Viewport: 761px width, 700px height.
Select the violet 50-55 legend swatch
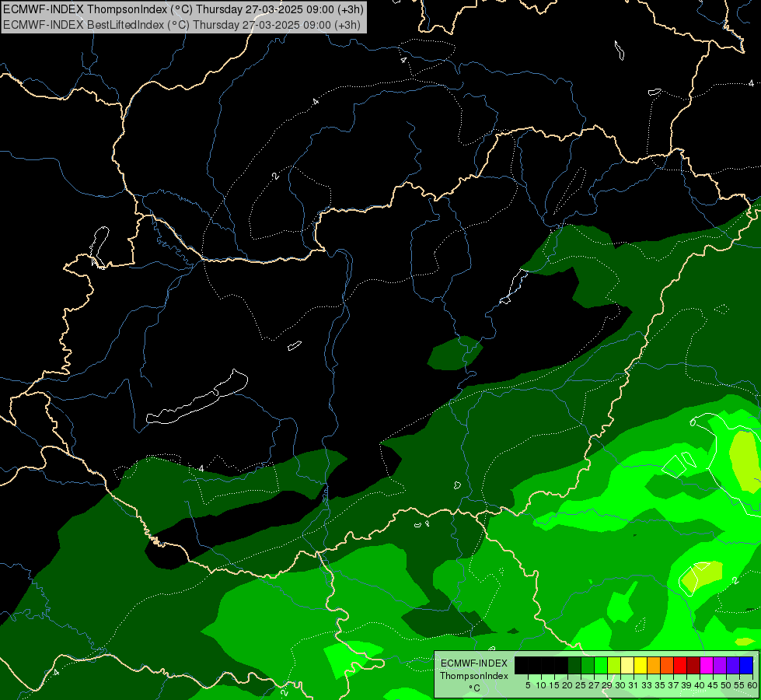click(x=733, y=665)
